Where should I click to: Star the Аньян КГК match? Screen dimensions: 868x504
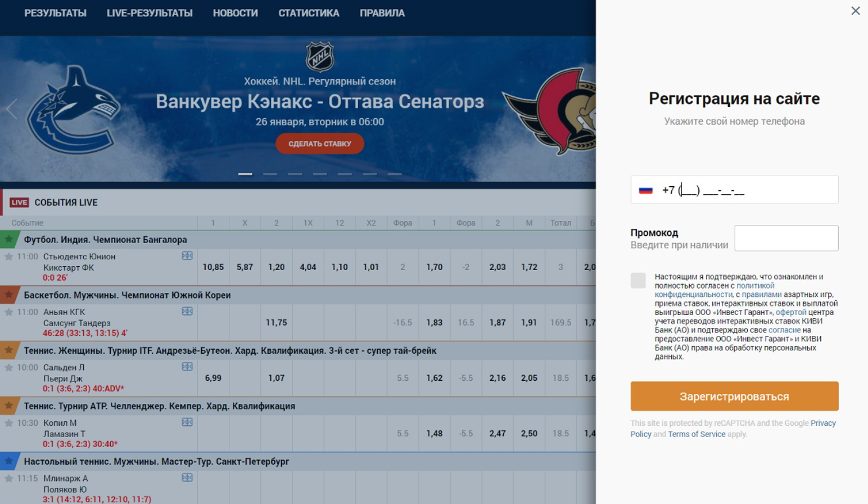[x=9, y=312]
